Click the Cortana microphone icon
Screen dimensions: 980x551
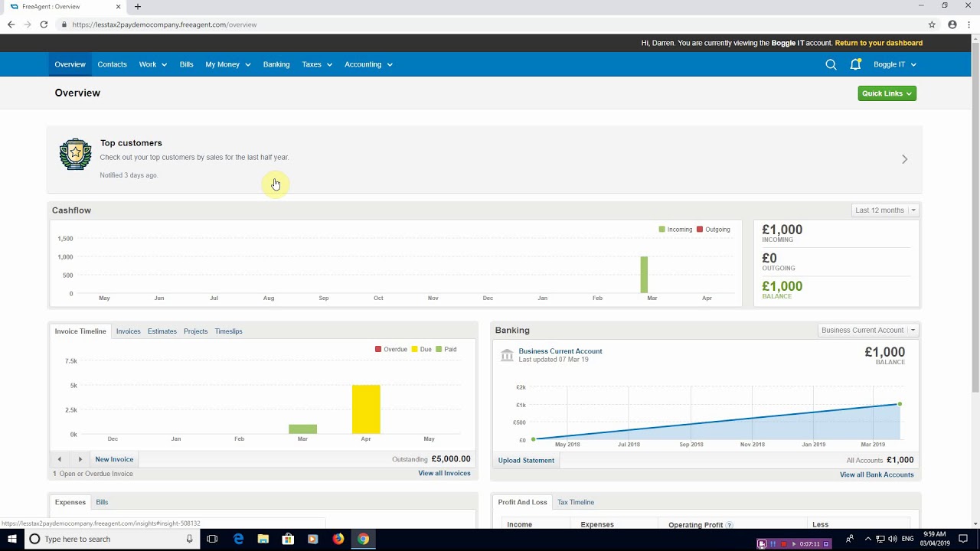[x=189, y=539]
